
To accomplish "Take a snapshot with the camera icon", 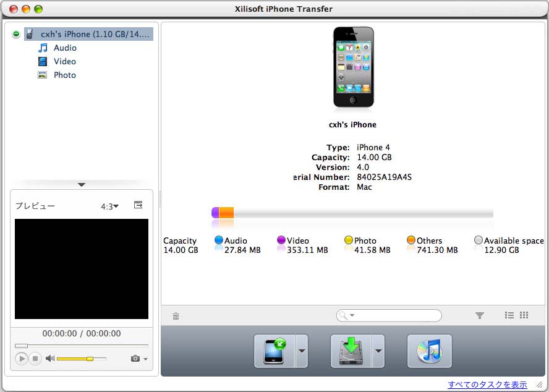I will (x=135, y=359).
